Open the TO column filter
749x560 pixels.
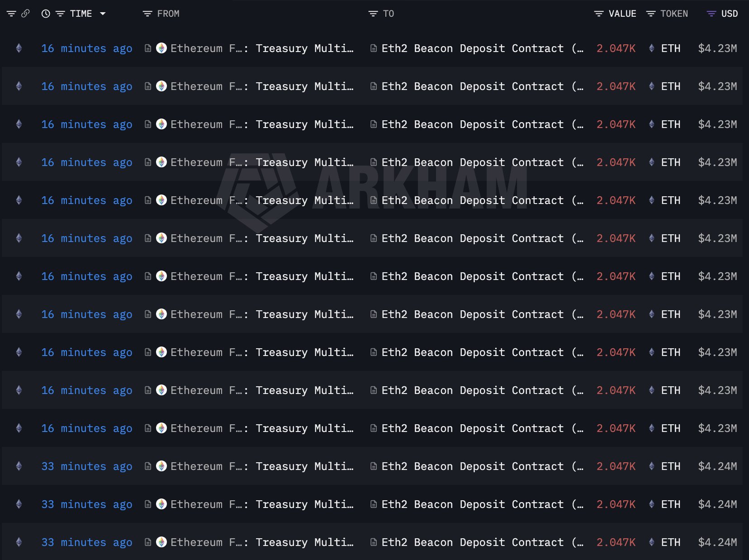pyautogui.click(x=373, y=14)
